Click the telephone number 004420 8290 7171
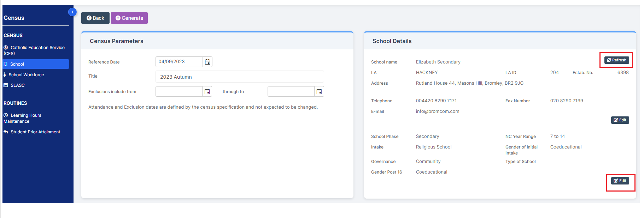Screen dimensions: 644x218 436,101
